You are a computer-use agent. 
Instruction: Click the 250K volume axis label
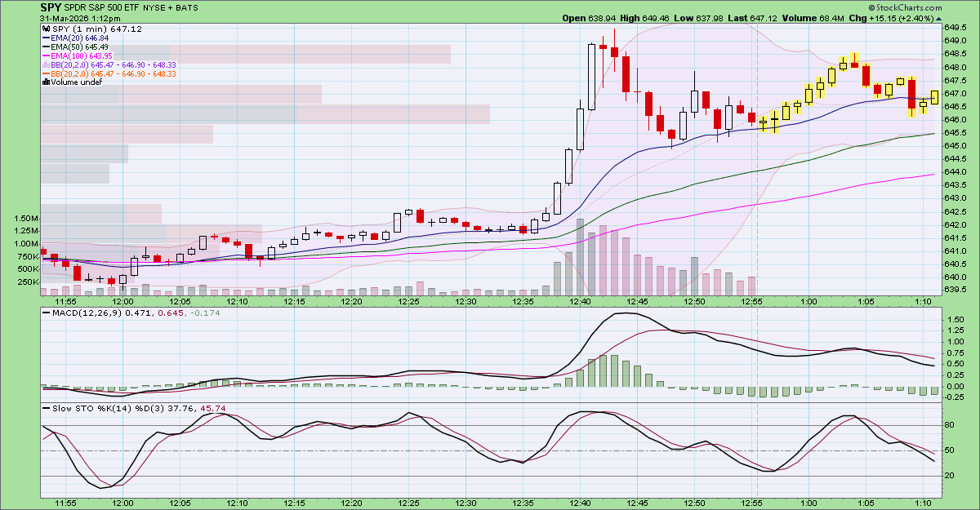29,282
